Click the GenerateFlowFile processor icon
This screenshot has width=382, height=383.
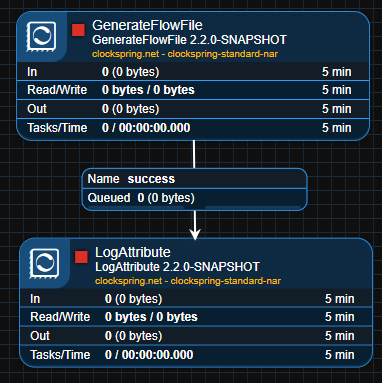click(41, 36)
